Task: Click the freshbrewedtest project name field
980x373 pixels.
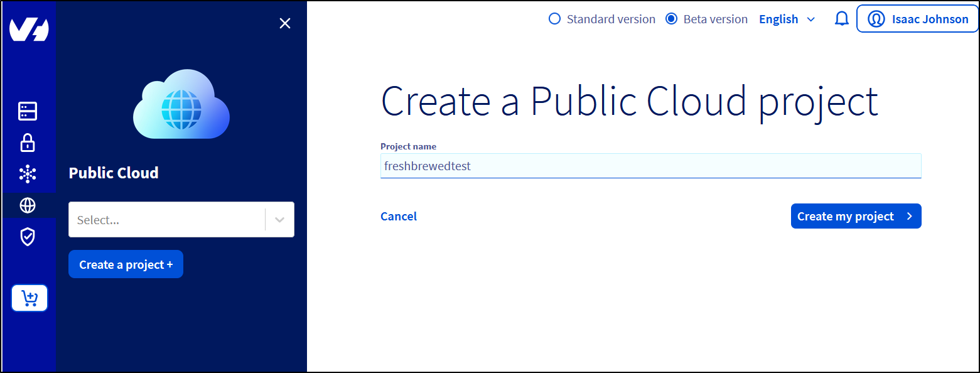Action: 650,165
